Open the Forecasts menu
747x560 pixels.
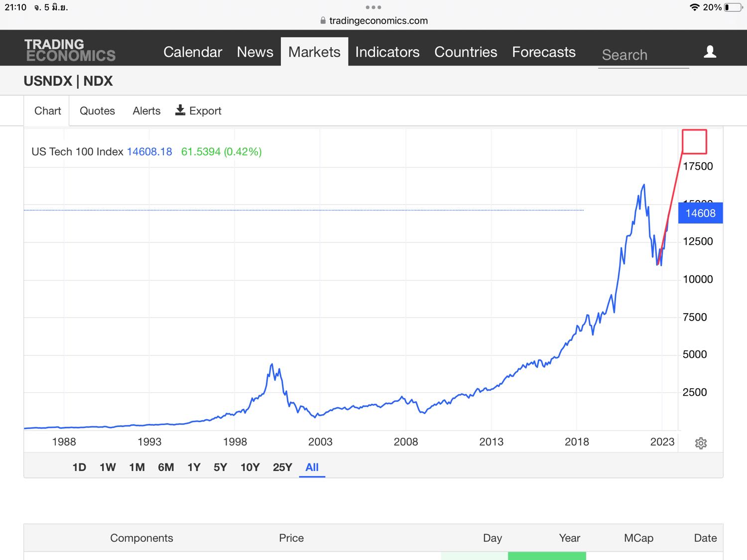544,52
